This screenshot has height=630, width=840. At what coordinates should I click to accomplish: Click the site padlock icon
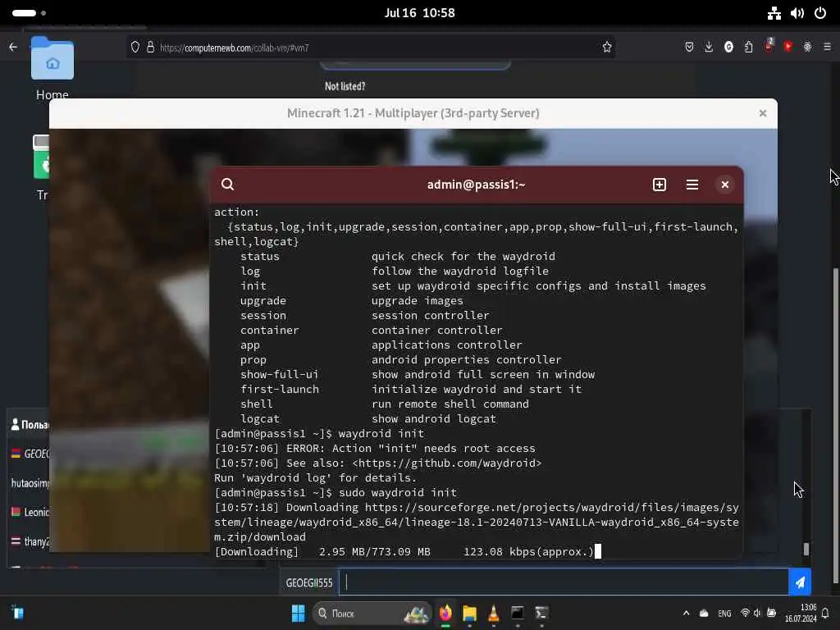[x=151, y=47]
